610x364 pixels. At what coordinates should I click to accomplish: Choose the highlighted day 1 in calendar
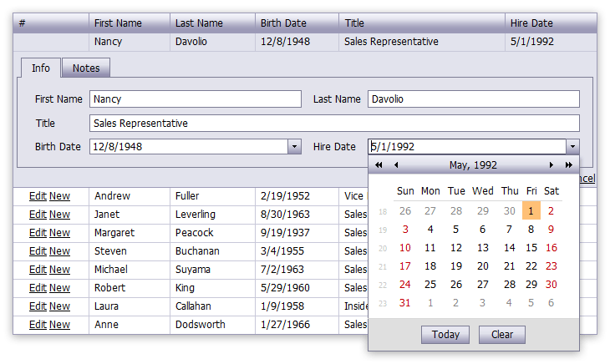pos(531,210)
